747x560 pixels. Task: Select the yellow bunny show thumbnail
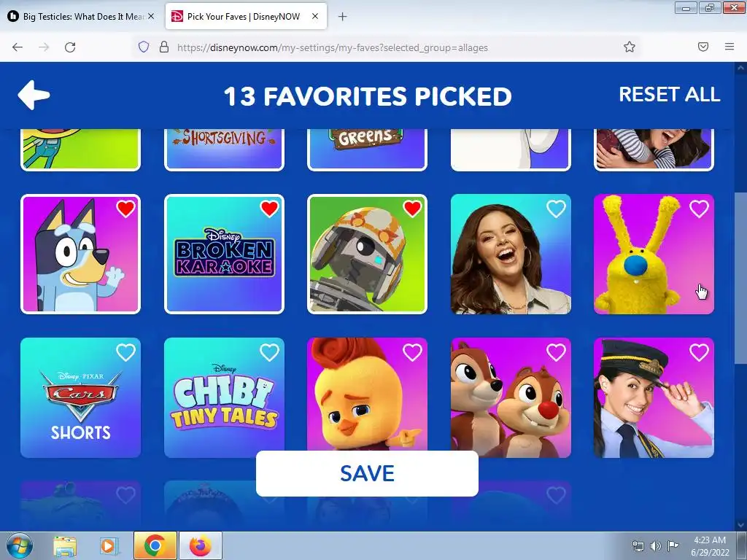(x=654, y=254)
